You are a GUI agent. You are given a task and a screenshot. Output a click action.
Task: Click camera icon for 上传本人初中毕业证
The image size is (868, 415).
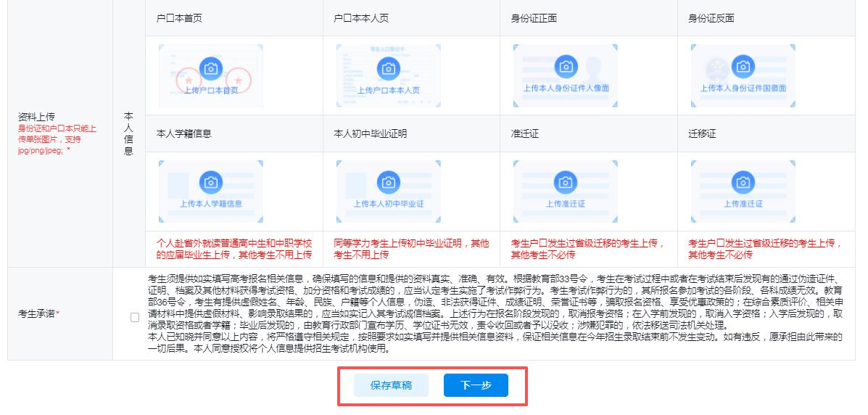389,182
